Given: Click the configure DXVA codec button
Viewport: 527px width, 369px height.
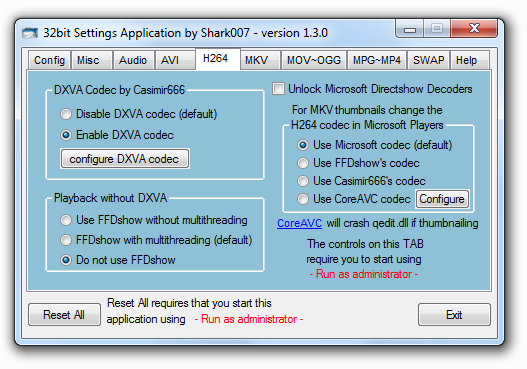Looking at the screenshot, I should [x=125, y=159].
